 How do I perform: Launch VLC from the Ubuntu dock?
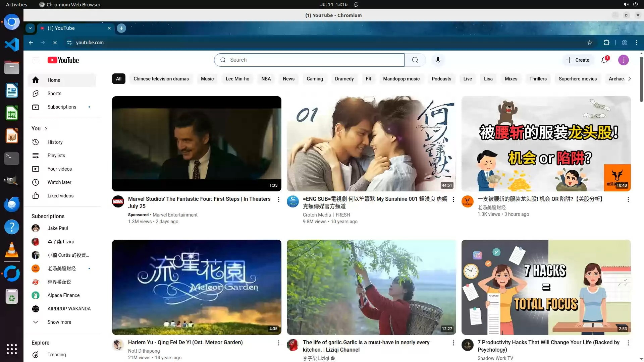point(11,250)
